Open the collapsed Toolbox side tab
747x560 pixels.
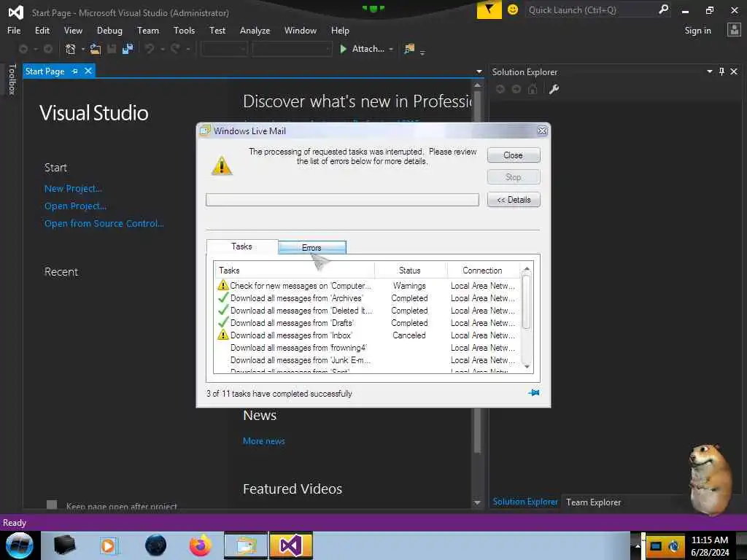point(12,79)
